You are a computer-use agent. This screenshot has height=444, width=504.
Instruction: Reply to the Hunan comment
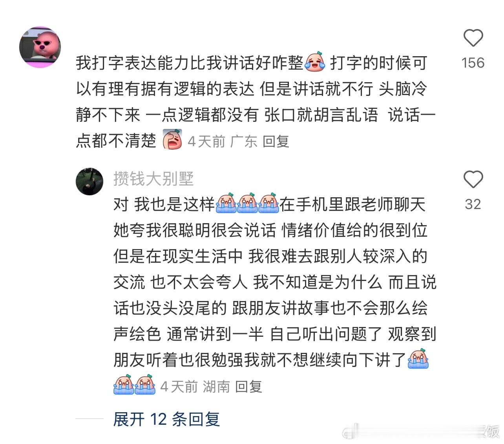pyautogui.click(x=248, y=387)
